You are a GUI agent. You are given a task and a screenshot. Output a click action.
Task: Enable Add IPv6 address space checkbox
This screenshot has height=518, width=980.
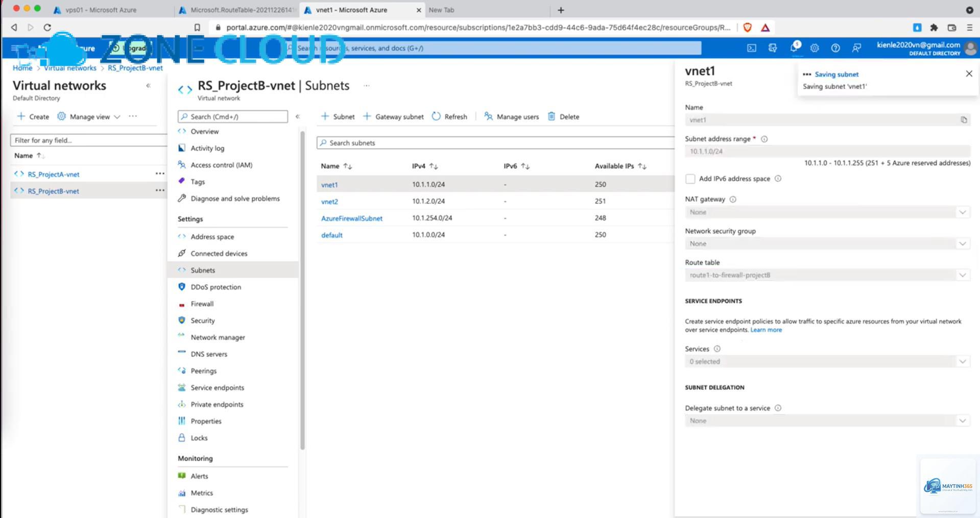pos(690,179)
